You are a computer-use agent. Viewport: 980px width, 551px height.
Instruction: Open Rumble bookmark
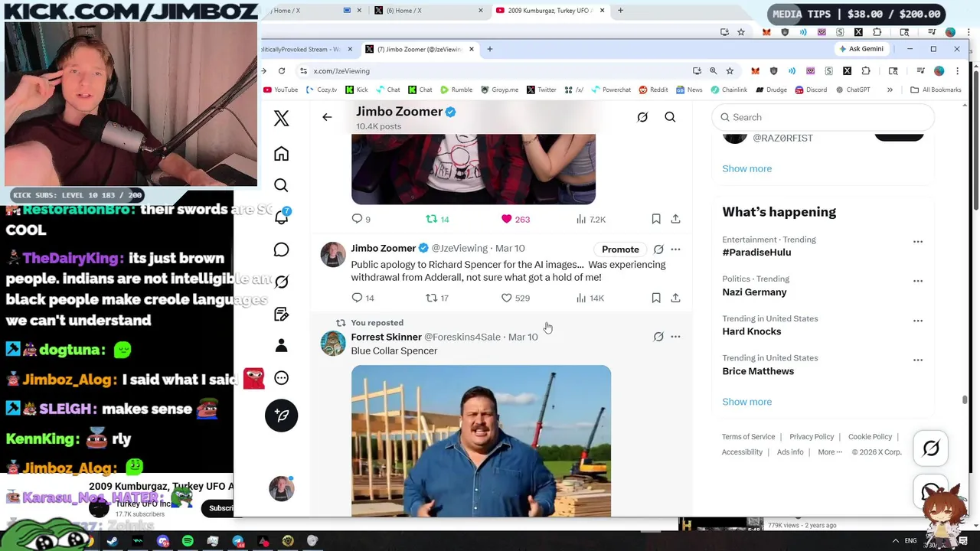coord(456,90)
